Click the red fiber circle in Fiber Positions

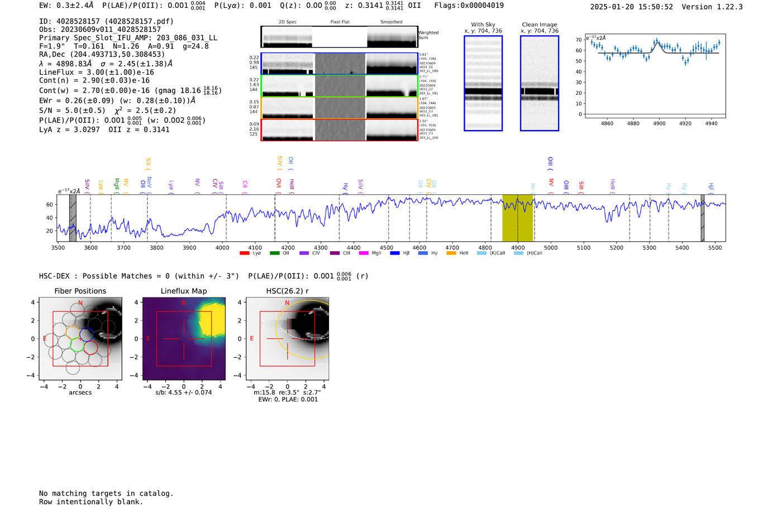[x=90, y=348]
